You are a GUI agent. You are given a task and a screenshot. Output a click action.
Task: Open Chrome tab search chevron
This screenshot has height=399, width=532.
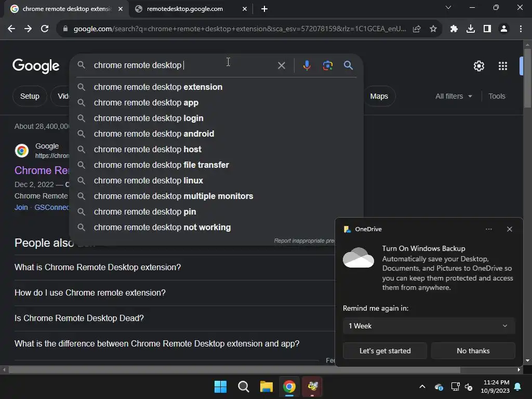pyautogui.click(x=448, y=7)
